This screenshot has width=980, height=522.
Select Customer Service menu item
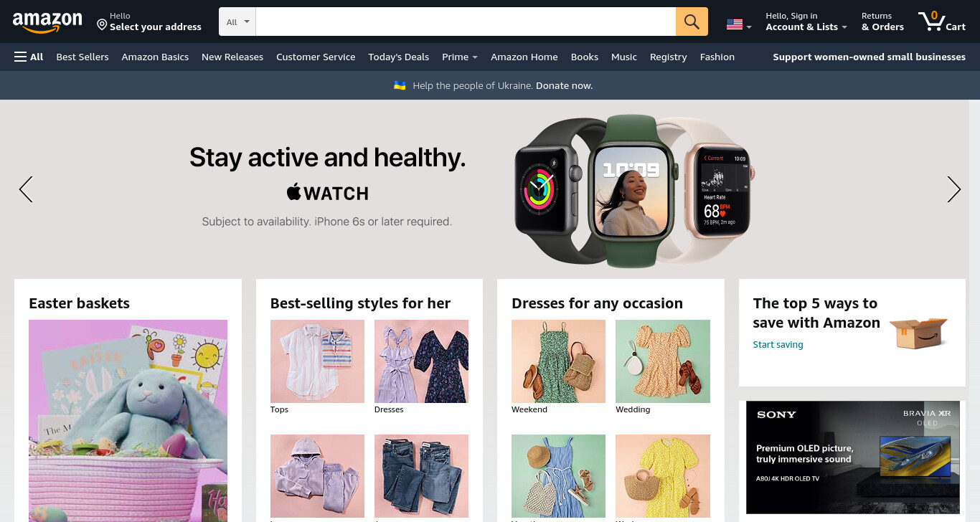[316, 57]
